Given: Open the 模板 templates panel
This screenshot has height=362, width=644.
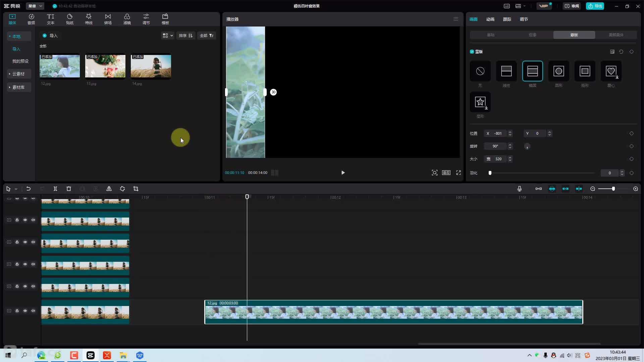Looking at the screenshot, I should (165, 19).
